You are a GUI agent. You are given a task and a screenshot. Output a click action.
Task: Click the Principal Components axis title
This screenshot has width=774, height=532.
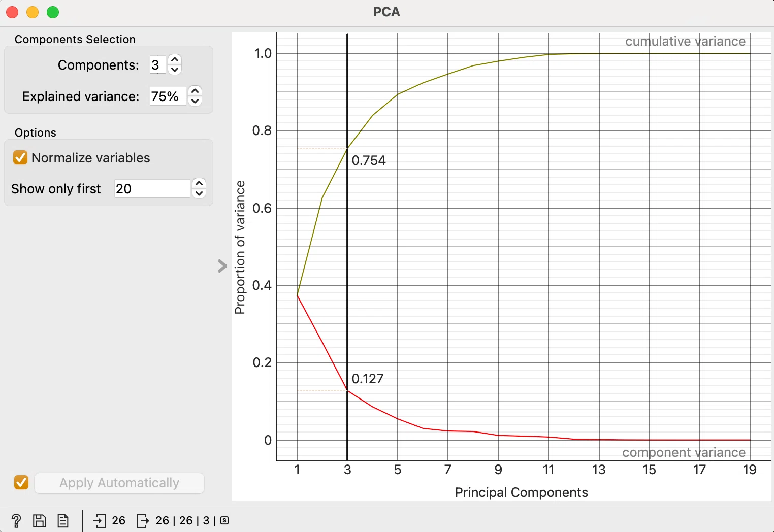coord(521,492)
